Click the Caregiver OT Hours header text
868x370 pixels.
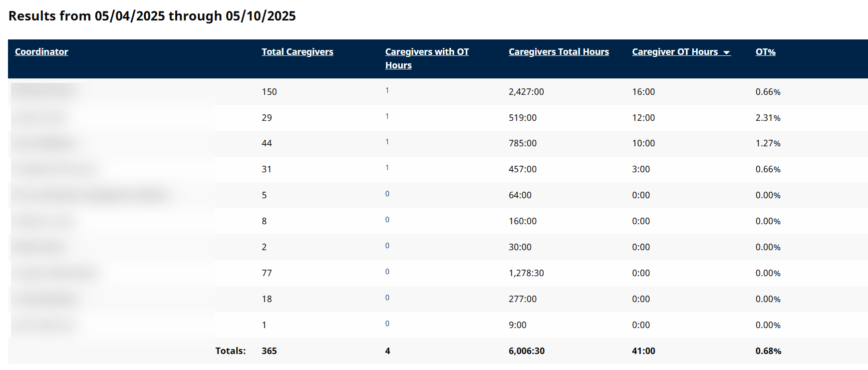click(674, 52)
